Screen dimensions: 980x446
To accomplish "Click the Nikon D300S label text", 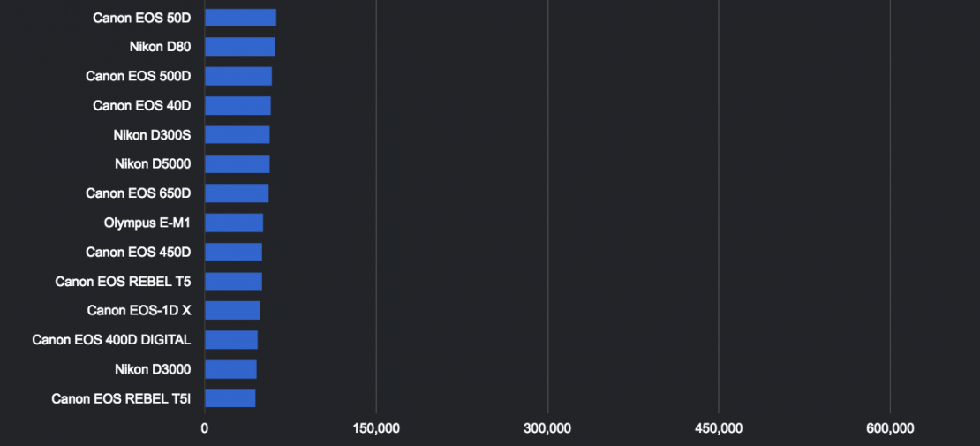I will point(152,135).
